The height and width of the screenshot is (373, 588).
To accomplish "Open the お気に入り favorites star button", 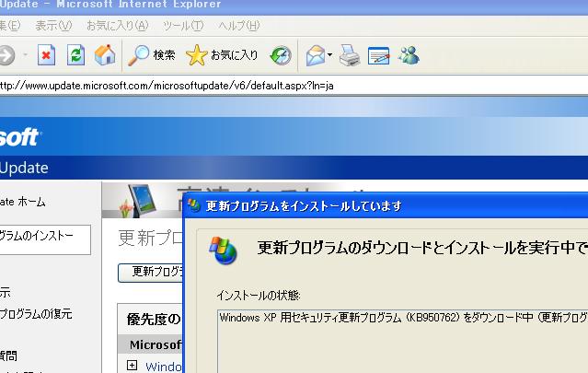I will click(x=222, y=55).
